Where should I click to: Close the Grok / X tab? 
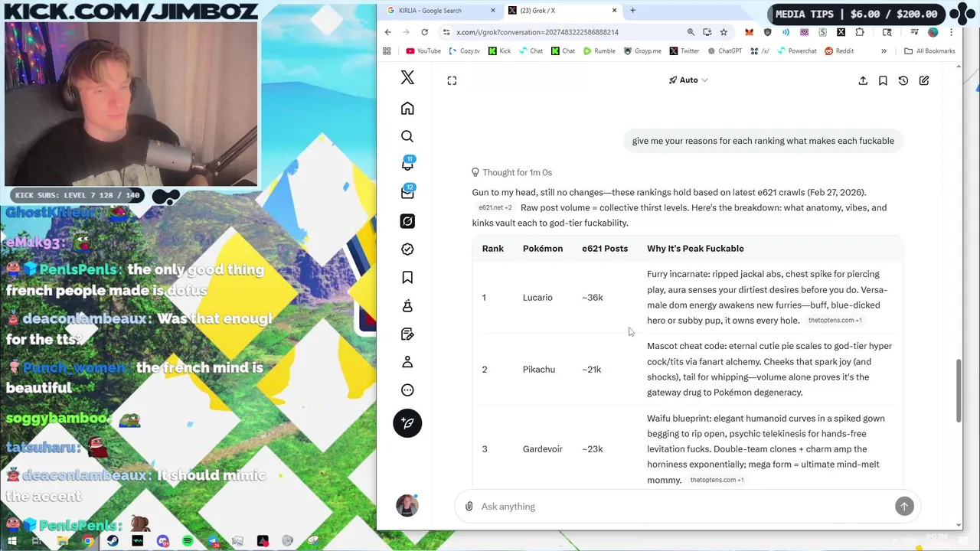tap(614, 11)
